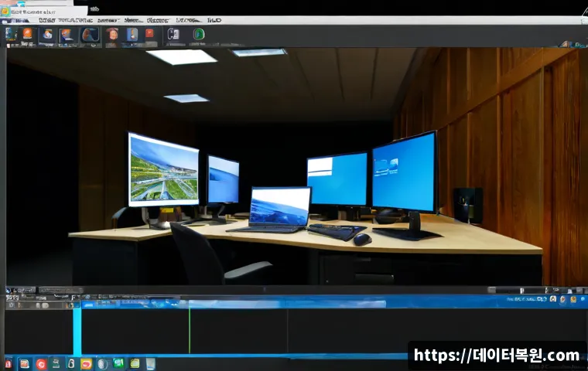Click the dark round globe-like toolbar icon
Screen dimensions: 588x371
click(91, 35)
